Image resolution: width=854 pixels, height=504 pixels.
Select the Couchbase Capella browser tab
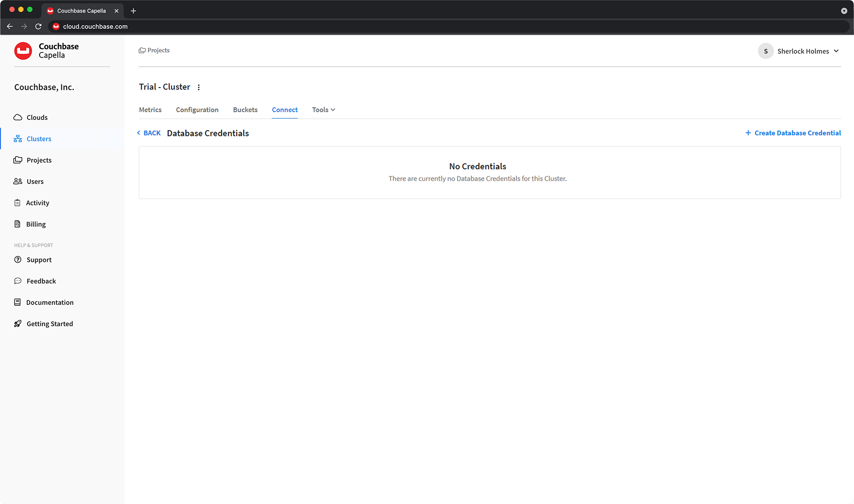click(x=81, y=11)
